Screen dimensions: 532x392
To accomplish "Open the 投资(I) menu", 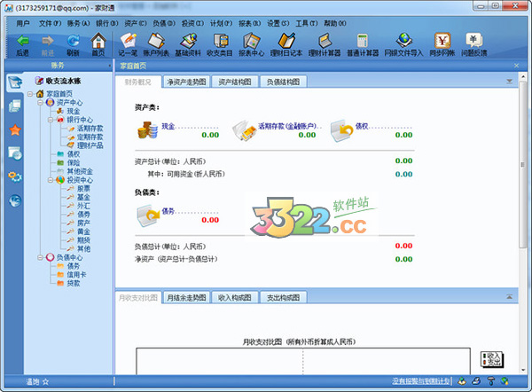I will (192, 23).
